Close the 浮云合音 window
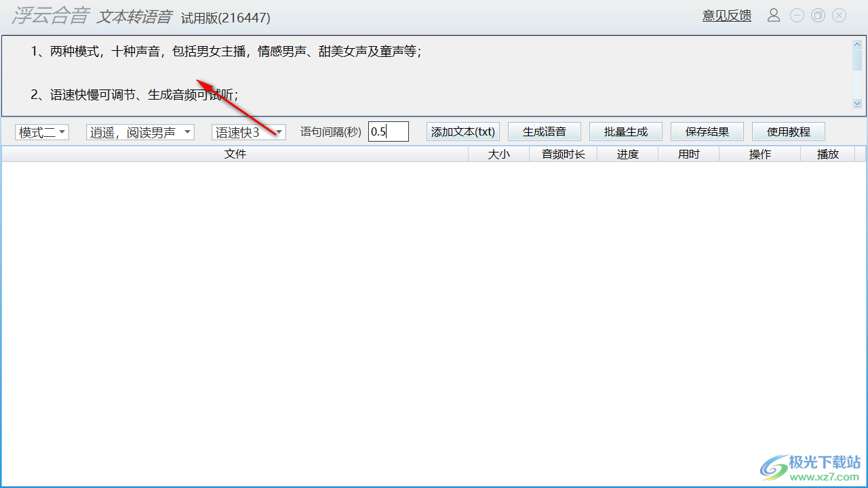 tap(840, 15)
